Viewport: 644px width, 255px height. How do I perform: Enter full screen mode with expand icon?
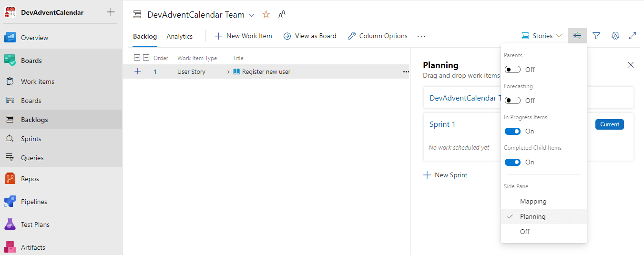[x=633, y=36]
